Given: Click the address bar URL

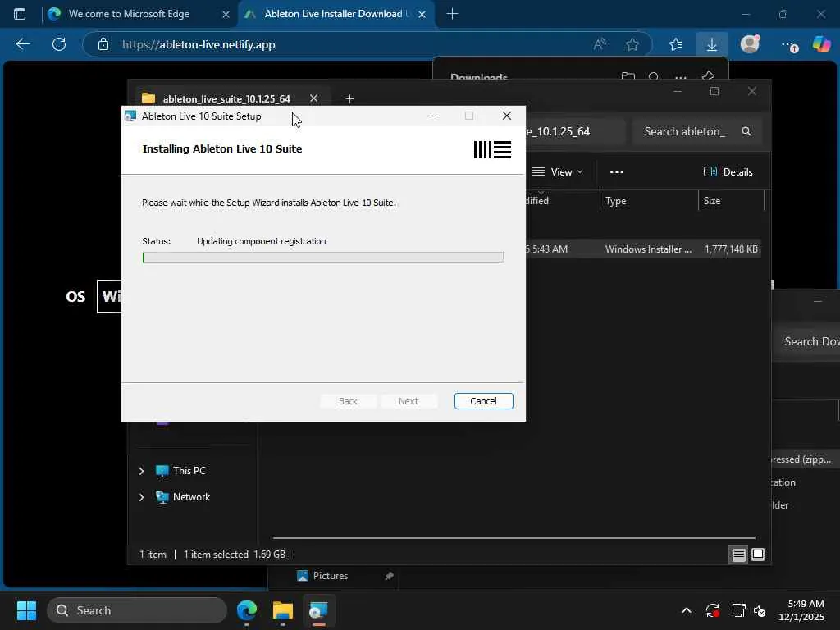Looking at the screenshot, I should point(199,44).
